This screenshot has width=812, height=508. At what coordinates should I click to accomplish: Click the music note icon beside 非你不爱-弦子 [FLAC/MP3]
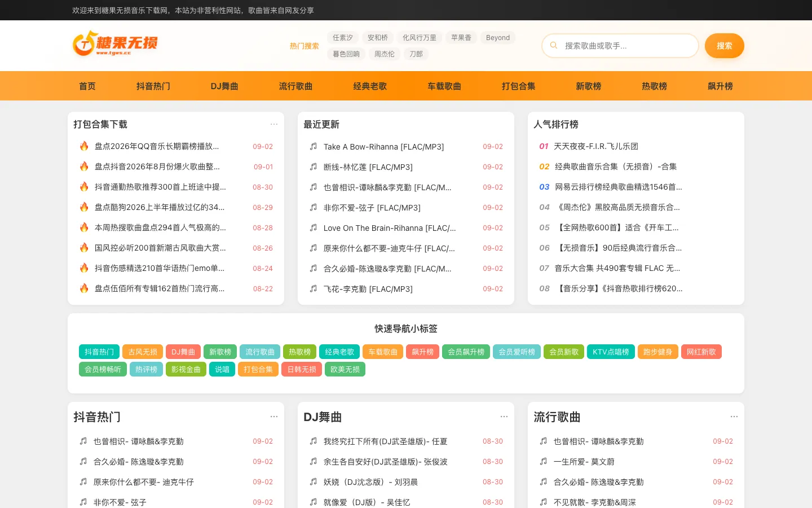coord(314,207)
